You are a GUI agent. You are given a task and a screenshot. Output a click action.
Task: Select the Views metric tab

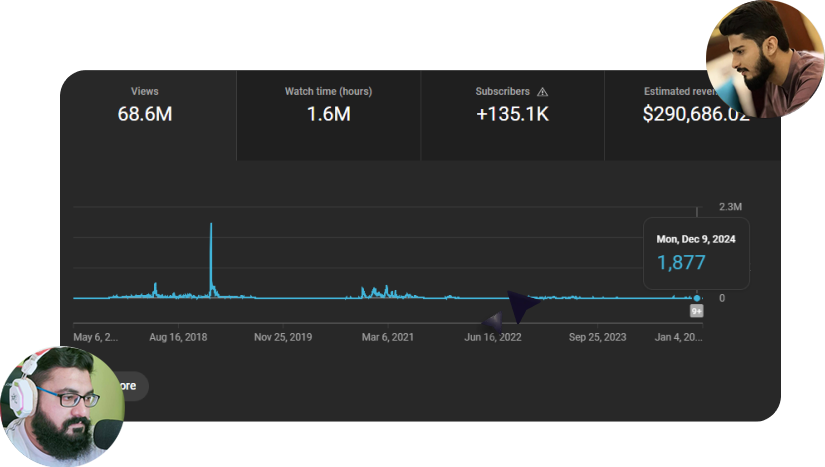pyautogui.click(x=146, y=104)
